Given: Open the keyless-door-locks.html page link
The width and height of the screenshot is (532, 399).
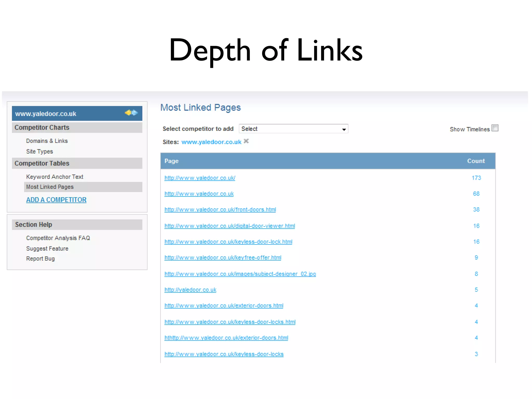Looking at the screenshot, I should point(230,322).
